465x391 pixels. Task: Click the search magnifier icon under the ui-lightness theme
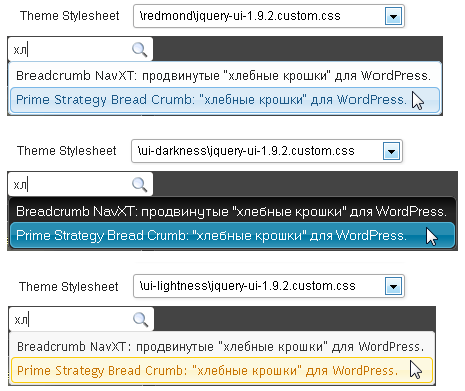(140, 320)
